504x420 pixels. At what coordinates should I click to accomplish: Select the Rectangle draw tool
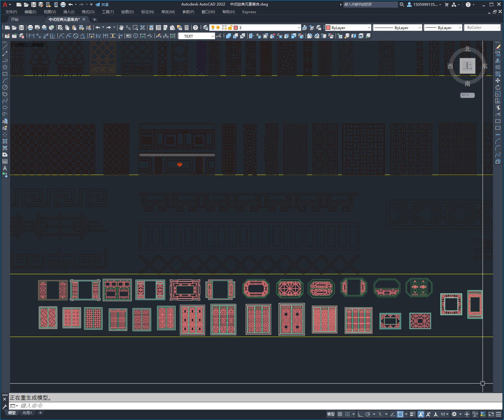[x=5, y=74]
